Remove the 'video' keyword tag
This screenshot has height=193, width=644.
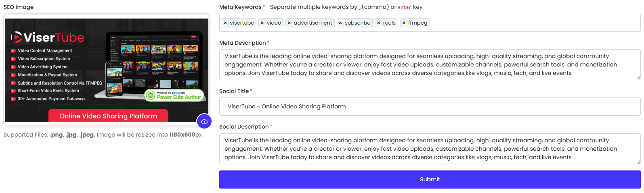pos(262,23)
